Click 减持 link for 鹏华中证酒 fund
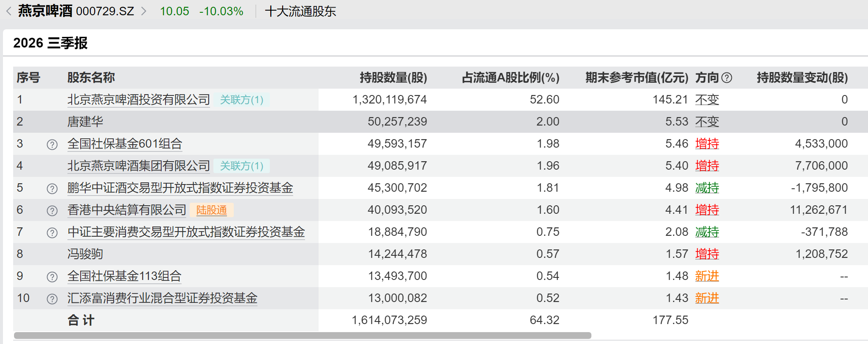This screenshot has height=344, width=868. point(707,188)
